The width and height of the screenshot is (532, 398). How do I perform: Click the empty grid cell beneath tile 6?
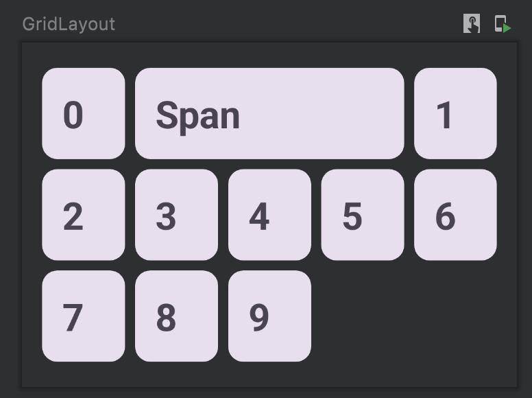(455, 316)
